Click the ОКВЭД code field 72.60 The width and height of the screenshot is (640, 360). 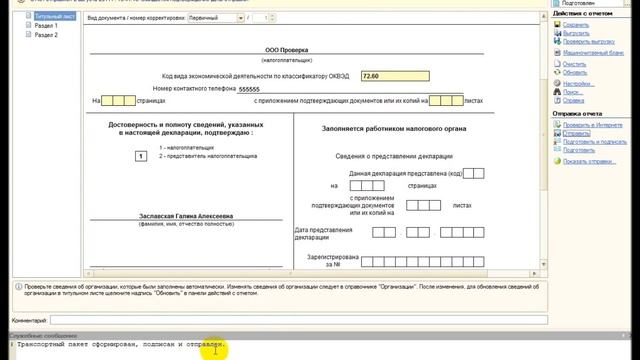395,76
